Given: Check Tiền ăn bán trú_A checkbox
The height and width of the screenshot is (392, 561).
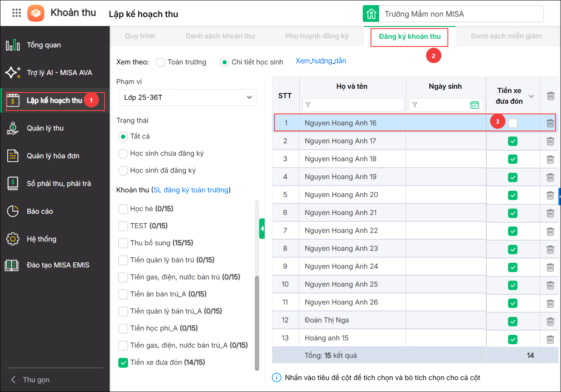Looking at the screenshot, I should click(123, 294).
